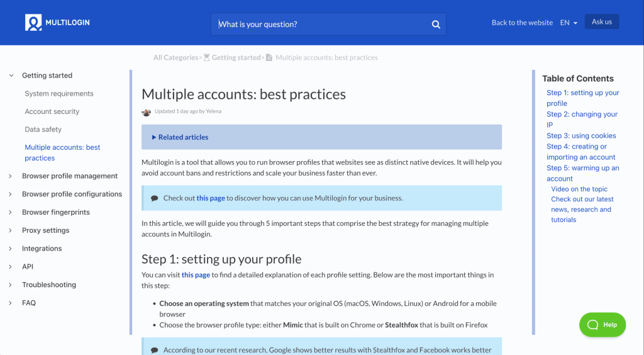Collapse the Getting started section
644x355 pixels.
coord(11,76)
